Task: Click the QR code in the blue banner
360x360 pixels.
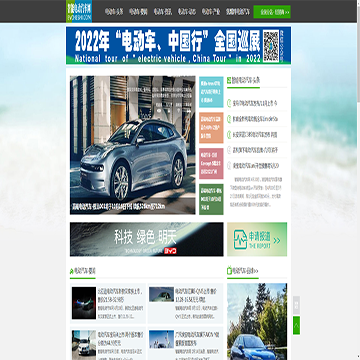Action: coord(271,46)
